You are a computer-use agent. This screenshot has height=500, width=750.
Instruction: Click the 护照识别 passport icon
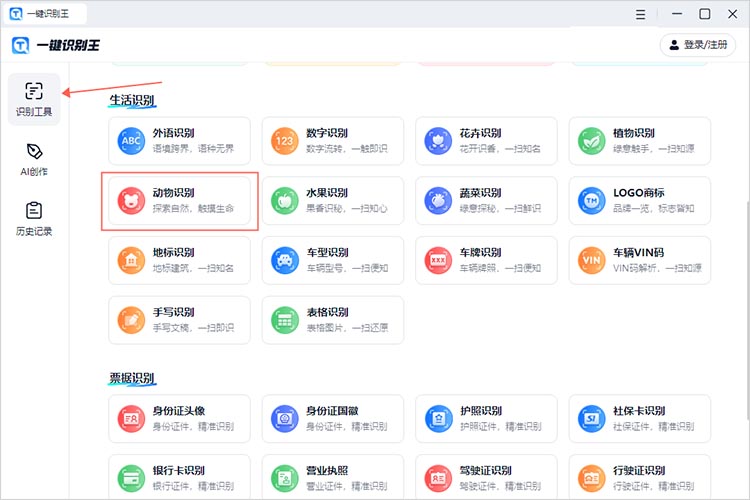point(438,419)
